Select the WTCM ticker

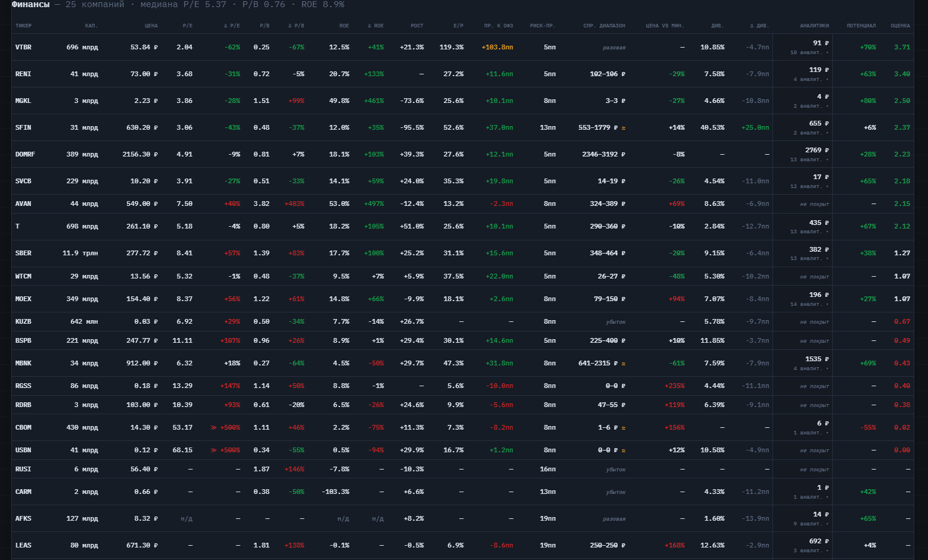point(23,277)
